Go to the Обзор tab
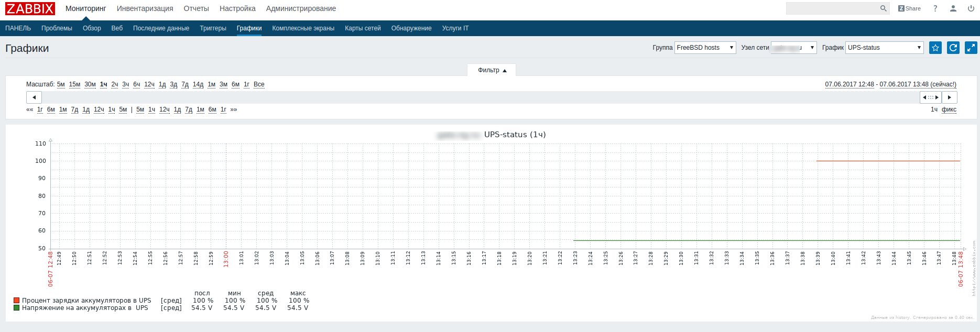 (x=92, y=28)
